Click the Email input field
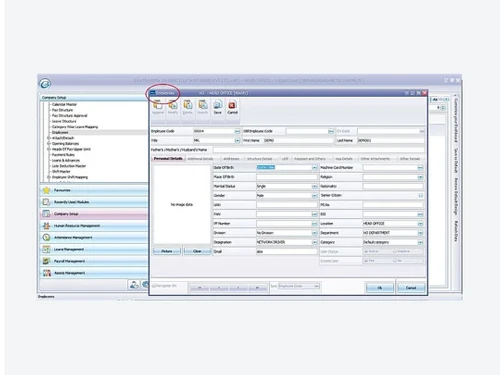This screenshot has width=500, height=375. pyautogui.click(x=286, y=252)
